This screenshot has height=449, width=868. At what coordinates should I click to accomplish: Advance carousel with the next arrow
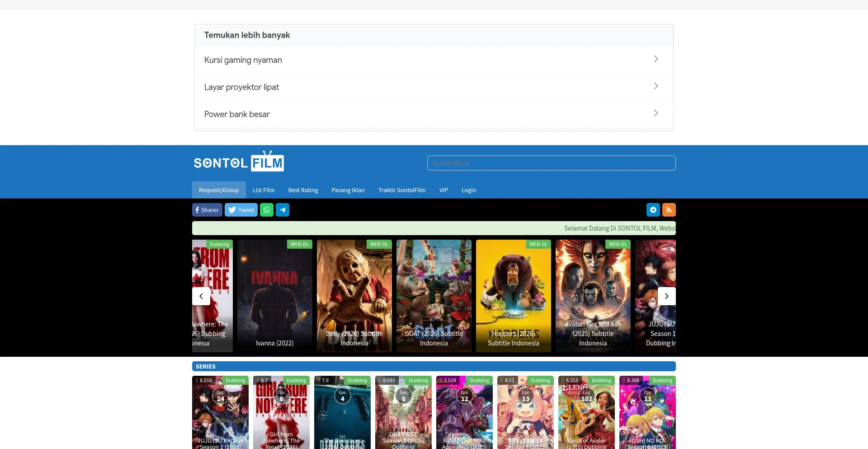[667, 296]
